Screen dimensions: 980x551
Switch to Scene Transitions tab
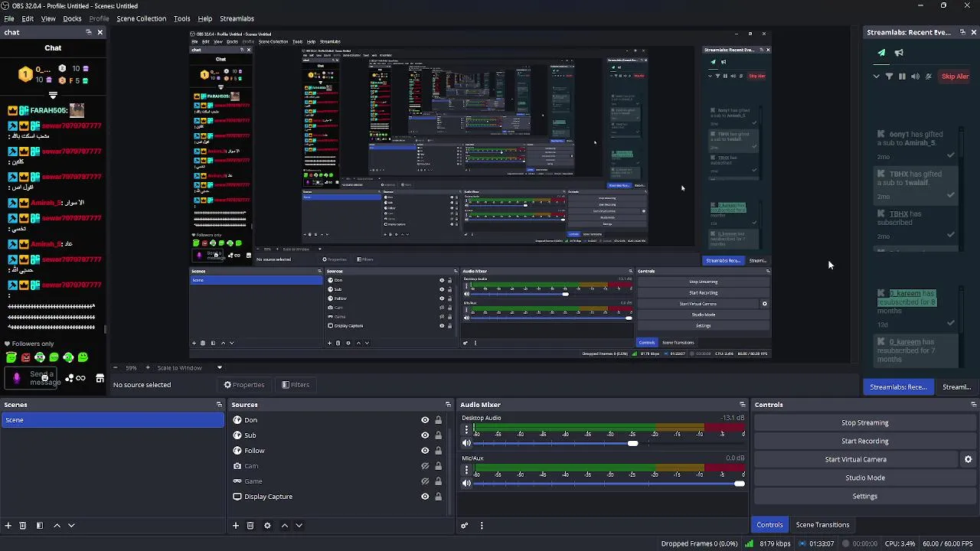pyautogui.click(x=822, y=525)
